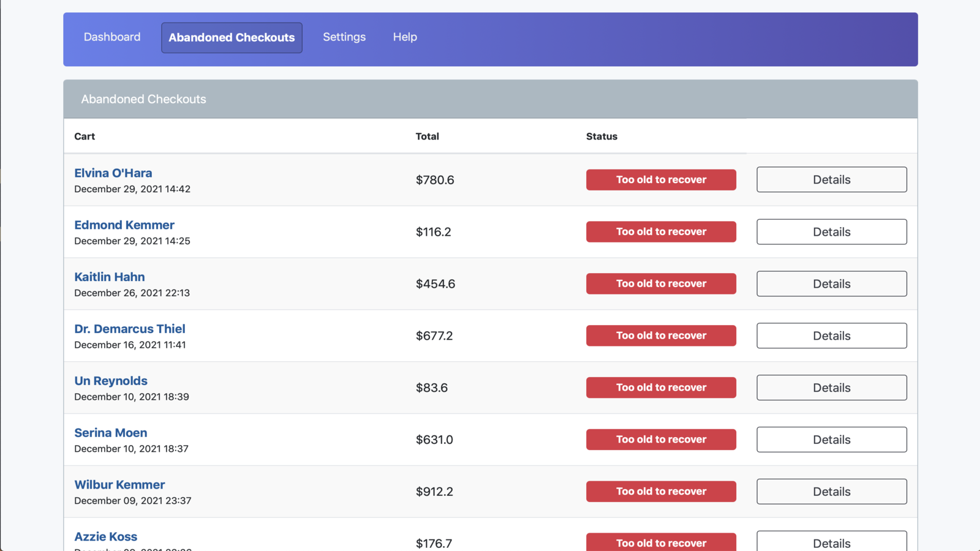Open Un Reynolds cart link
980x551 pixels.
click(111, 381)
